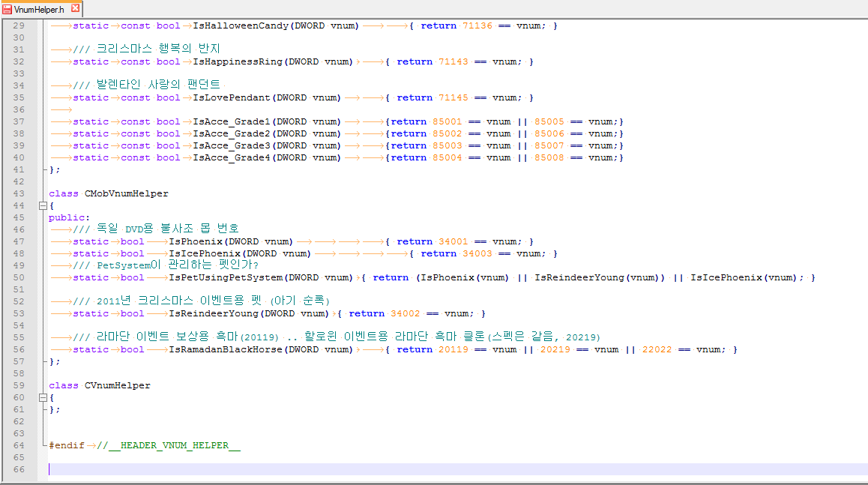Click the public: access specifier
The width and height of the screenshot is (868, 485).
(69, 217)
